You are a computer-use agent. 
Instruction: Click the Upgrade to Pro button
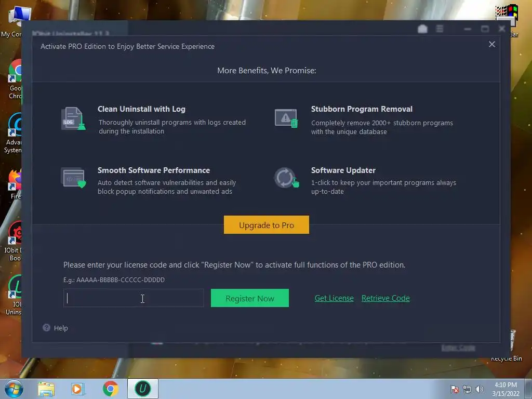[x=267, y=224]
